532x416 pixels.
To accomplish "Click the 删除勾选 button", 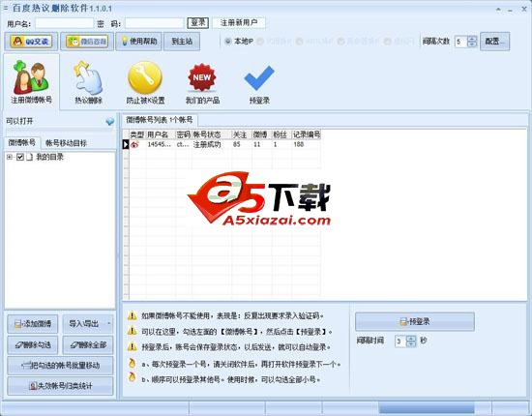I will tap(33, 345).
